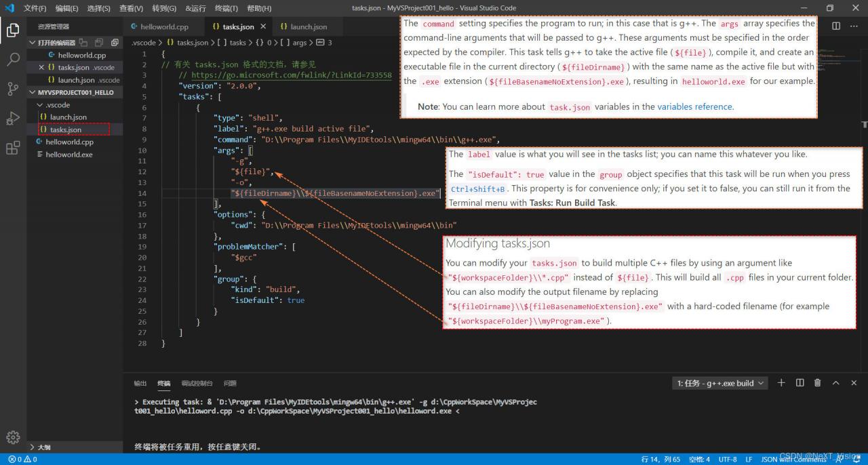Open the 帮助(H) menu
Image resolution: width=868 pixels, height=465 pixels.
pyautogui.click(x=259, y=8)
